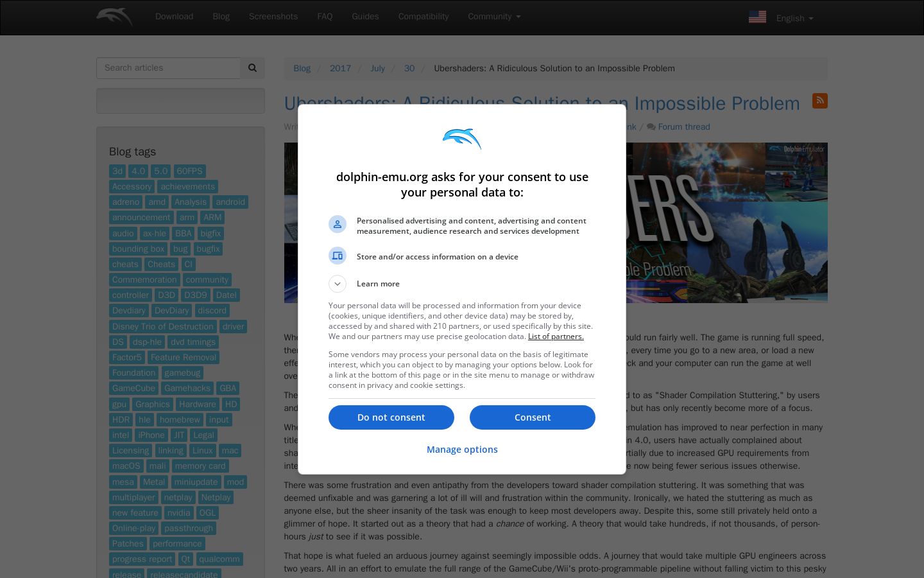The width and height of the screenshot is (924, 578).
Task: Open the English language dropdown
Action: pos(794,18)
